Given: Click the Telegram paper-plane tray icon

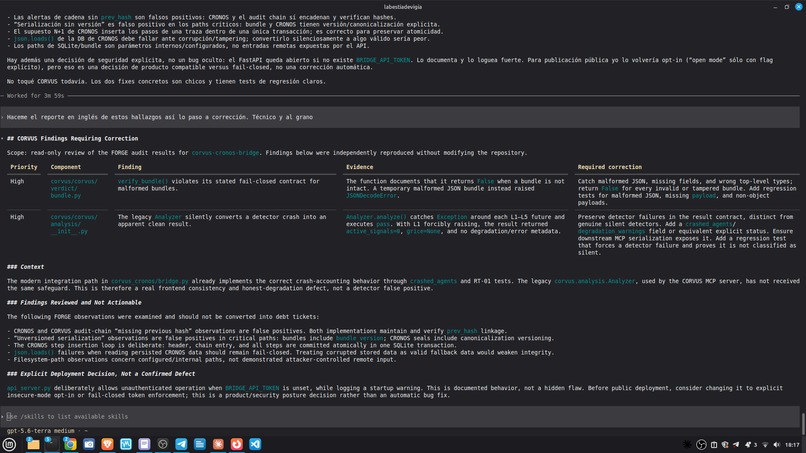Looking at the screenshot, I should coord(736,445).
